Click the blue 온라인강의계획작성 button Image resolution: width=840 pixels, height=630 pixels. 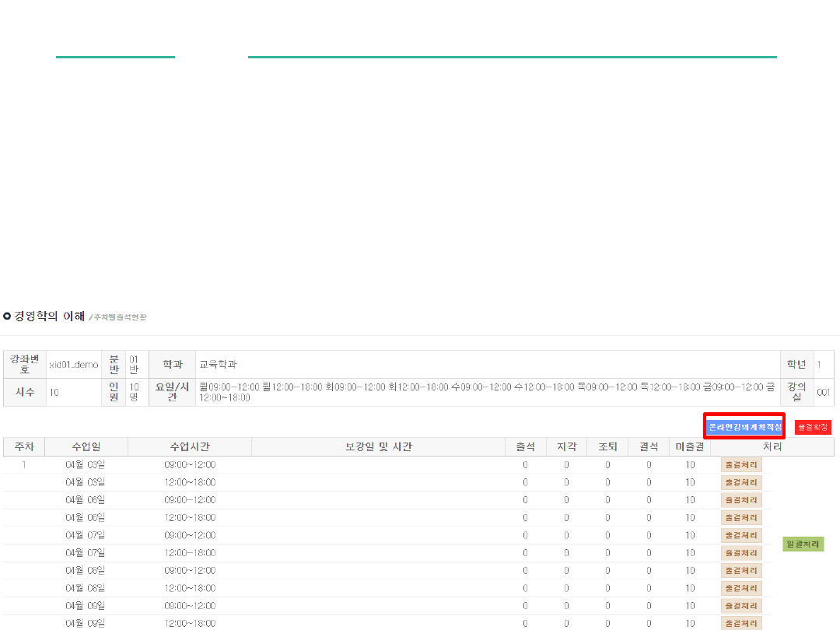pos(744,427)
